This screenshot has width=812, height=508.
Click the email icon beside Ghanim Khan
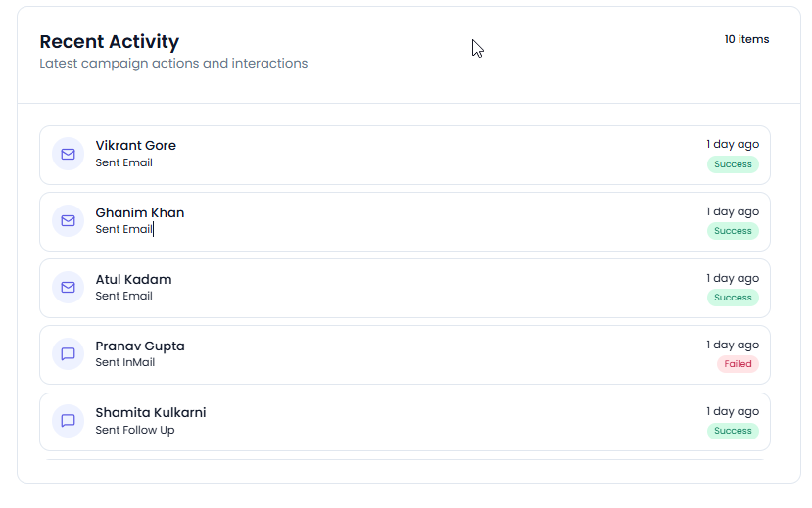coord(68,221)
